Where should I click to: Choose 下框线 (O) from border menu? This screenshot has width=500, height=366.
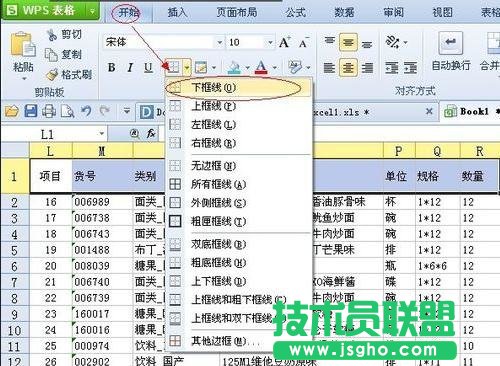[x=239, y=88]
